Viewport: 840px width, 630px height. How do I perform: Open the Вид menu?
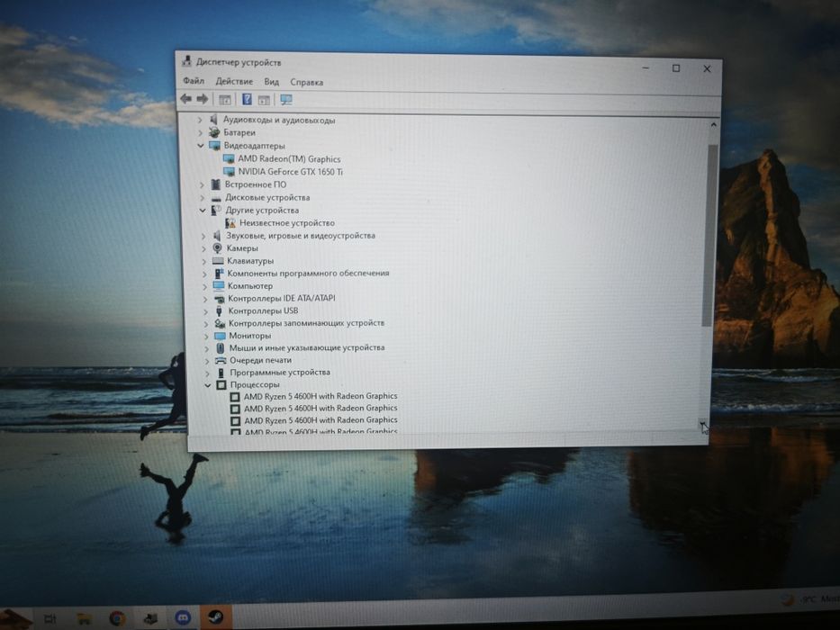point(272,82)
